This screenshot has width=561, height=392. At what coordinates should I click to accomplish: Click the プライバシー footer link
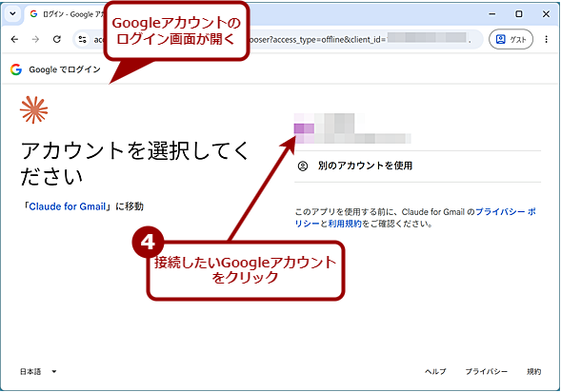(x=486, y=372)
